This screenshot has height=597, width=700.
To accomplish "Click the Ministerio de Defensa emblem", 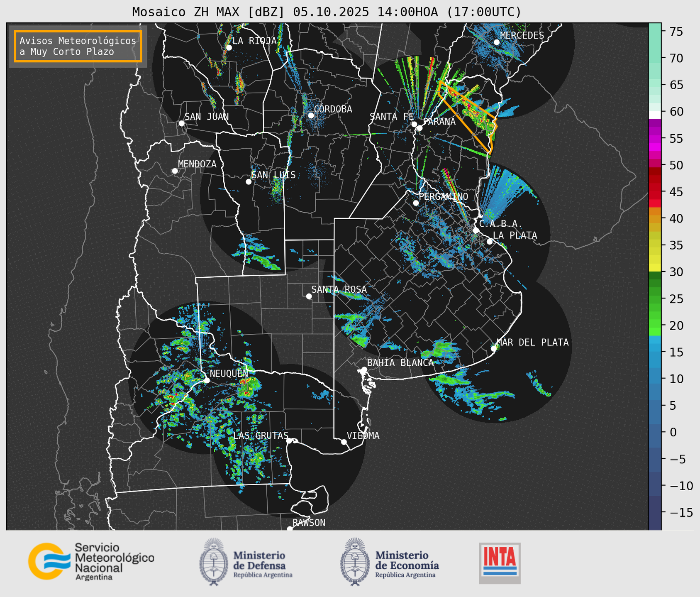I will pos(214,562).
